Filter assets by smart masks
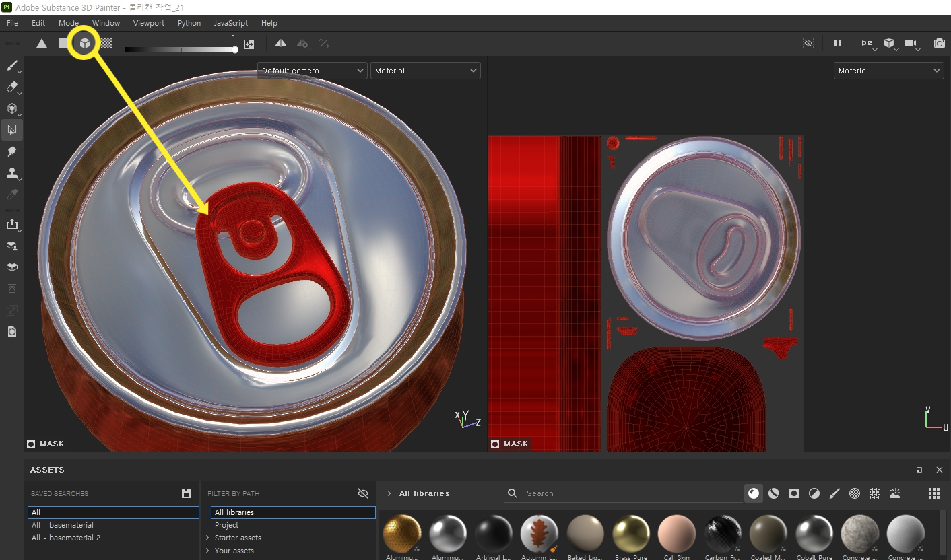951x560 pixels. tap(794, 493)
